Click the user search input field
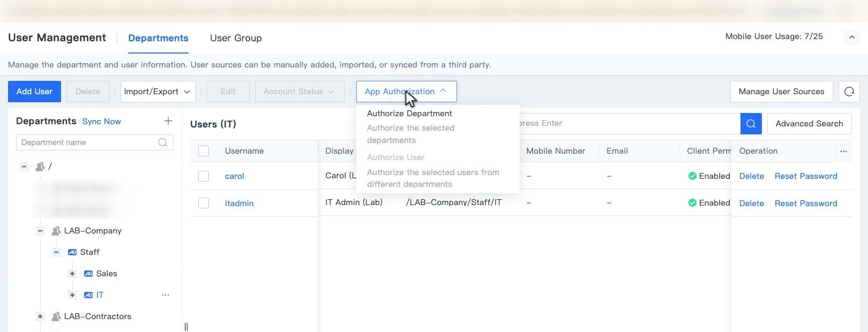 click(630, 124)
